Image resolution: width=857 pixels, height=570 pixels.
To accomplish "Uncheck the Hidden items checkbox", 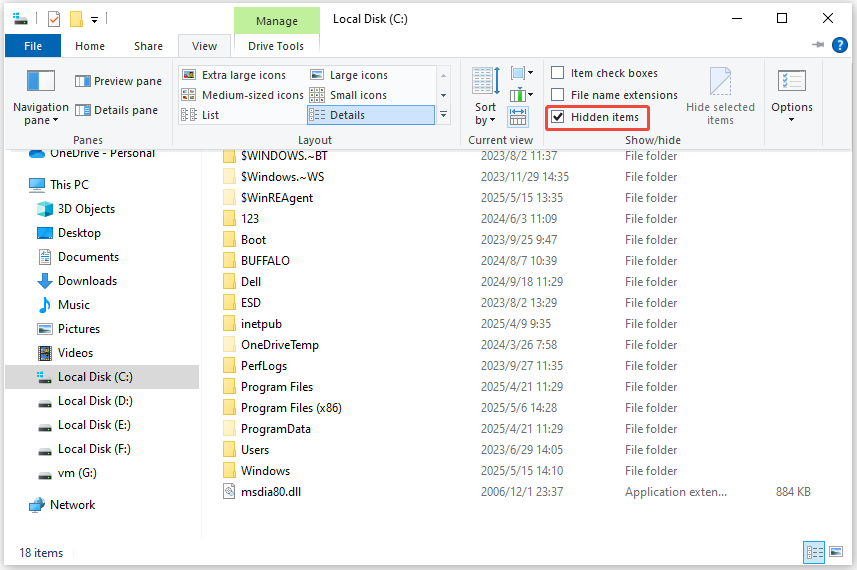I will point(557,116).
